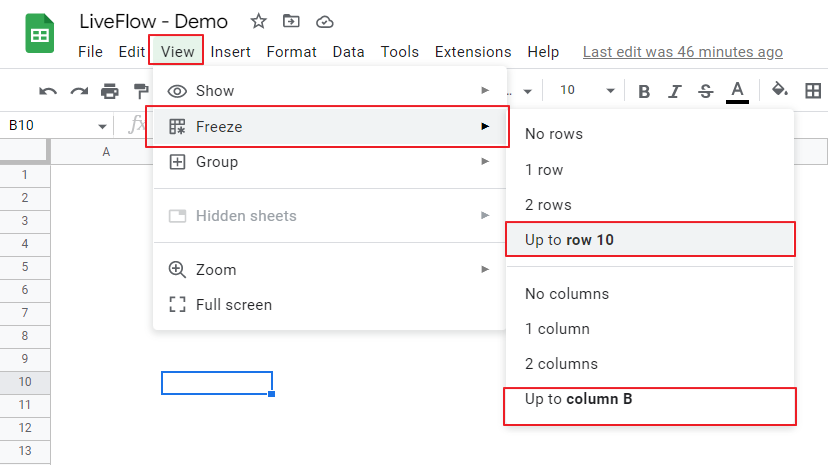Select row 1 header
The height and width of the screenshot is (465, 828).
click(x=25, y=175)
